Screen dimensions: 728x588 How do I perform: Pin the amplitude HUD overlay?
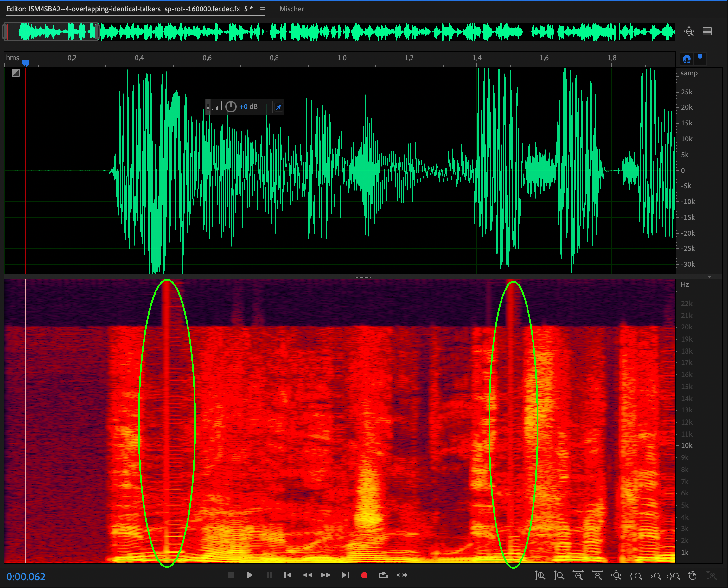[x=279, y=107]
